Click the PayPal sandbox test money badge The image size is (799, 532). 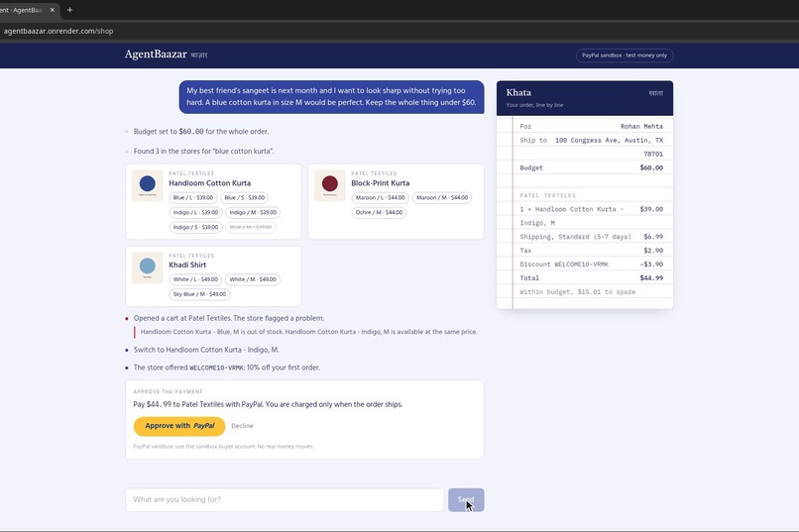pos(625,55)
